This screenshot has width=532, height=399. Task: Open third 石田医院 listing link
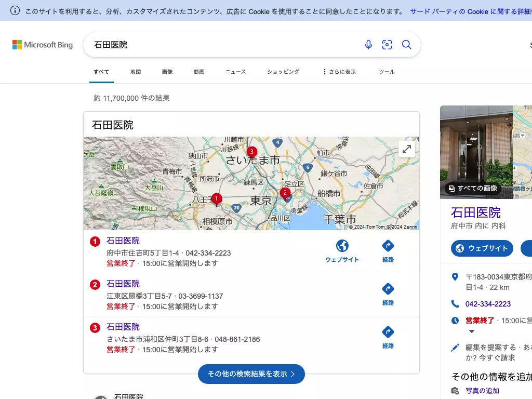pos(123,327)
